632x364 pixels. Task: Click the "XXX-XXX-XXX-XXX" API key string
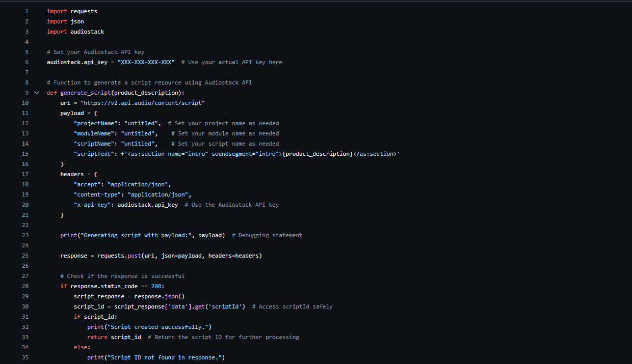click(x=146, y=62)
